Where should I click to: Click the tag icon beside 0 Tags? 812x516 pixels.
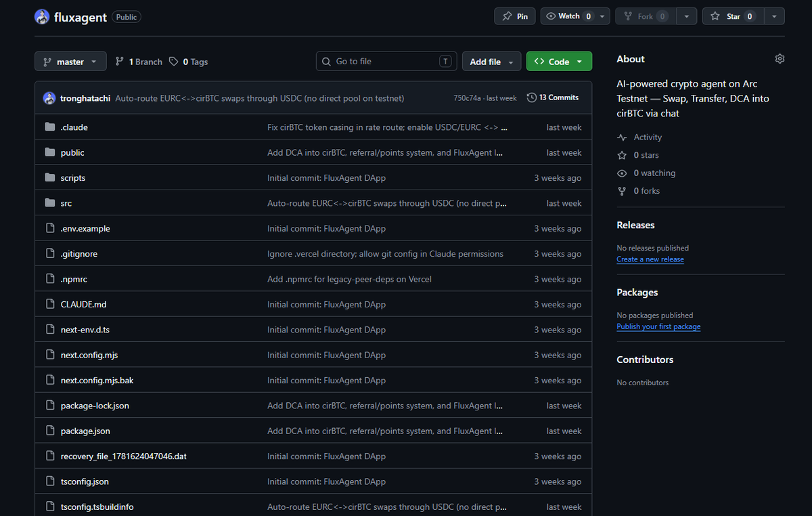174,62
